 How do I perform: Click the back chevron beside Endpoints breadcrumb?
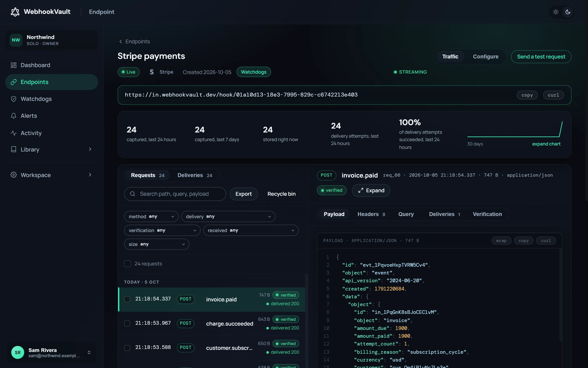tap(120, 41)
